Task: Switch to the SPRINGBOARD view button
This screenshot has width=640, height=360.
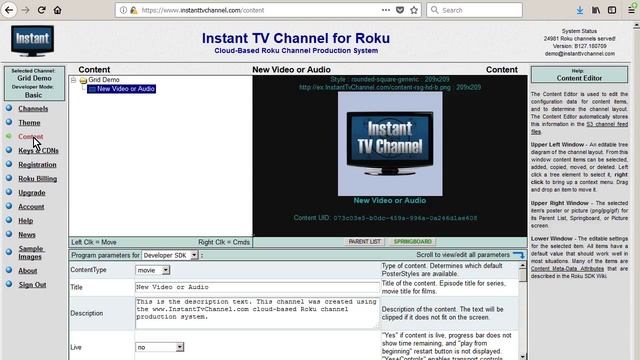Action: pos(412,242)
